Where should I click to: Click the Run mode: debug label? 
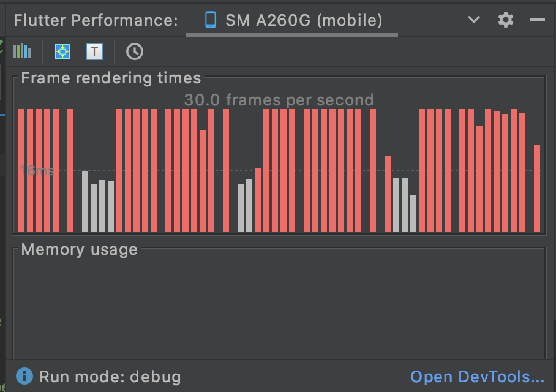110,377
